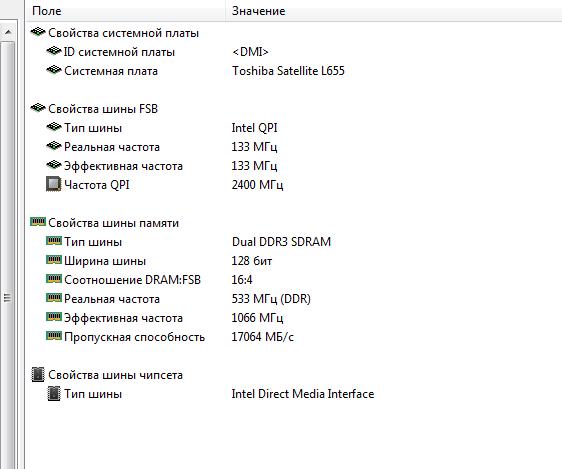The width and height of the screenshot is (562, 469).
Task: Click the chipset icon beside Свойства шины чипсета
Action: click(38, 374)
